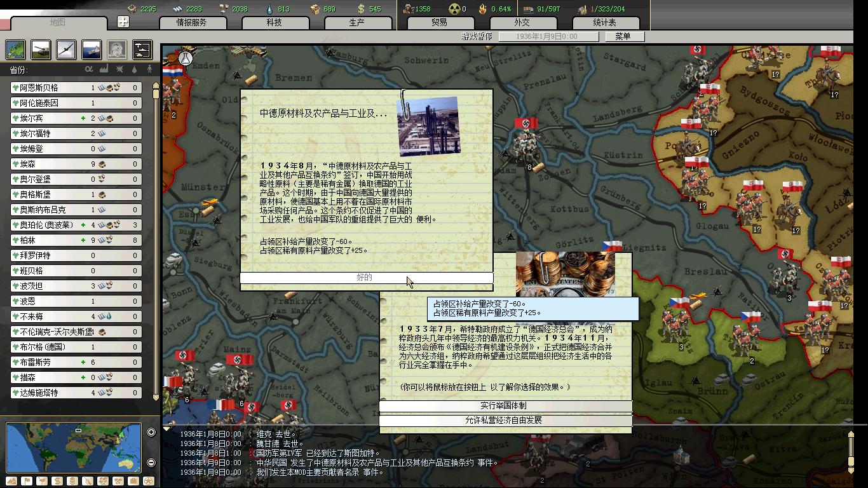
Task: Select province 阿恩斯贝格 in list
Action: [76, 88]
